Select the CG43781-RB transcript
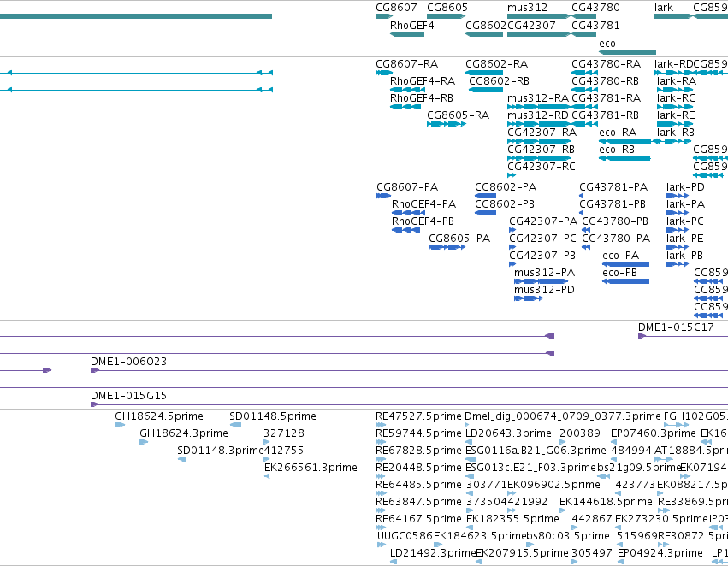The width and height of the screenshot is (728, 566). pos(584,124)
